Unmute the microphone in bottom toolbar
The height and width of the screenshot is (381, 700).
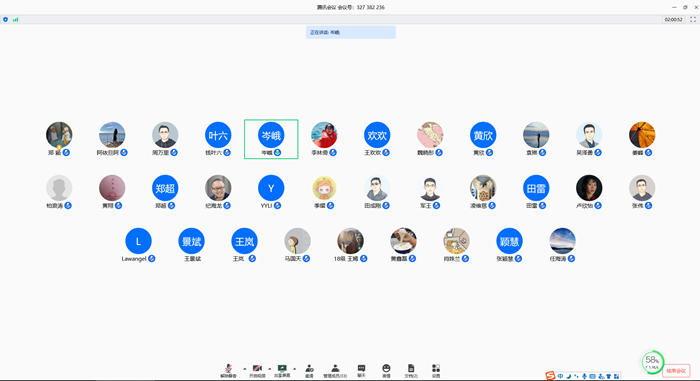point(228,370)
